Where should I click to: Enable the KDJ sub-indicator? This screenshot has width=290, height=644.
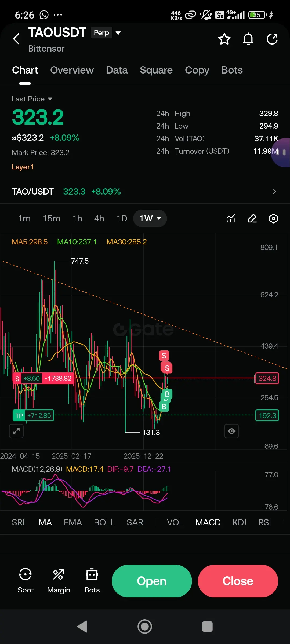239,522
